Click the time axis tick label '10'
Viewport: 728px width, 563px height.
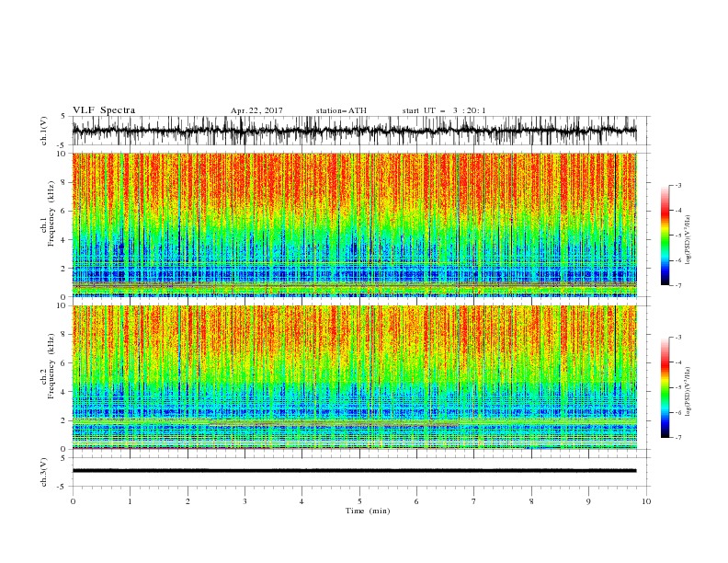[646, 501]
